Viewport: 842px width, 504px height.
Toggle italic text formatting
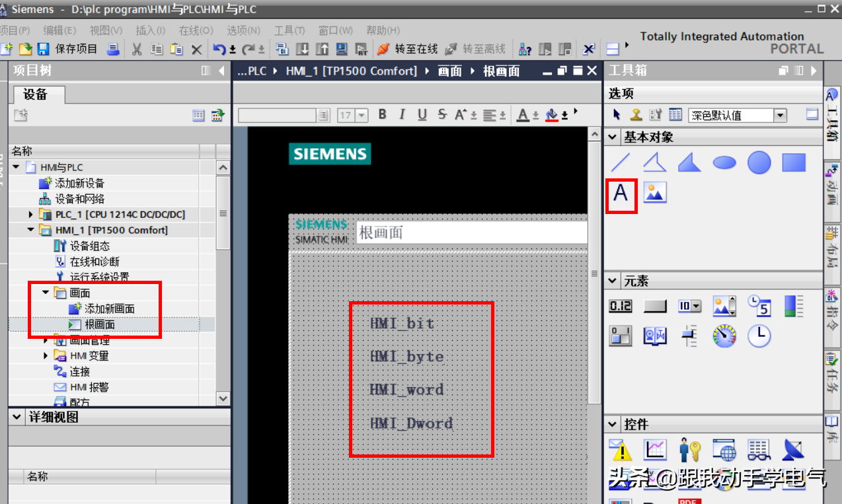tap(402, 115)
